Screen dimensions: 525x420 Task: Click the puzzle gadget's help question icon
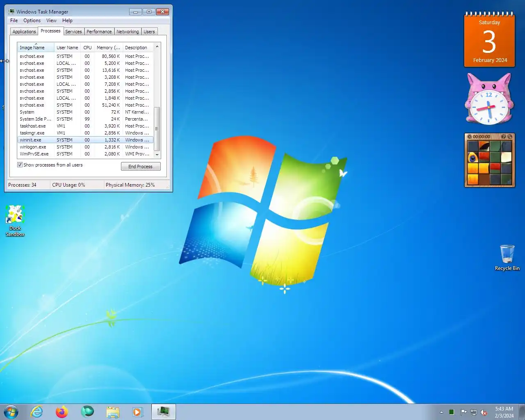[504, 137]
